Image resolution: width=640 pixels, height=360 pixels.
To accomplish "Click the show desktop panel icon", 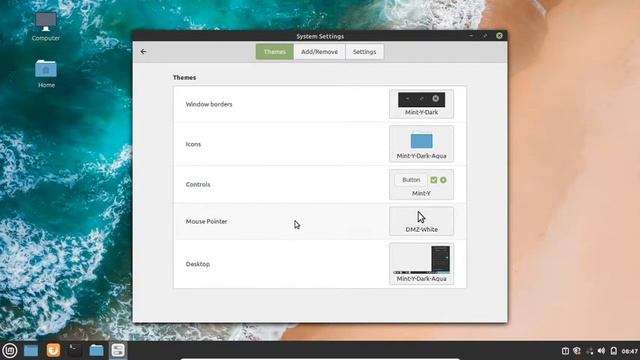I will 31,351.
